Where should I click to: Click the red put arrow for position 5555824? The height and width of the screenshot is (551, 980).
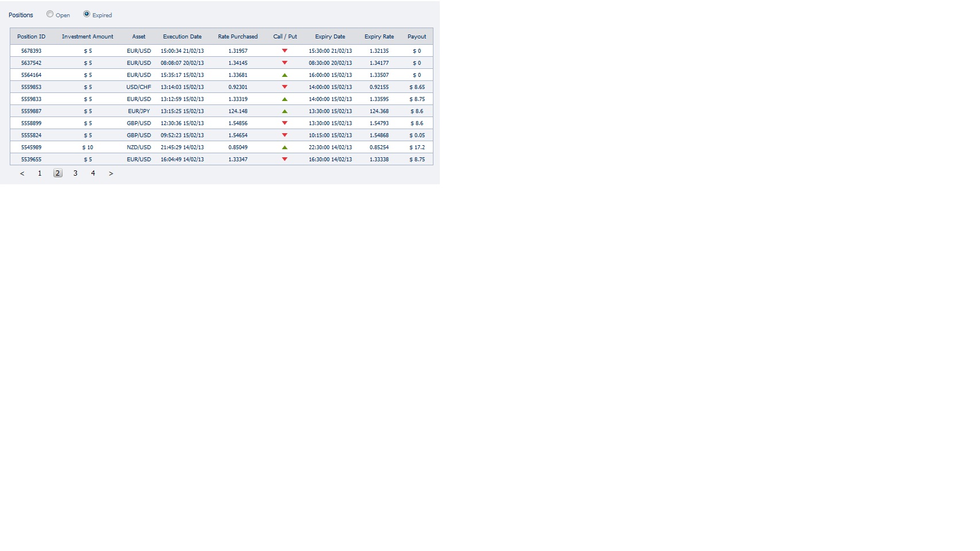tap(285, 135)
